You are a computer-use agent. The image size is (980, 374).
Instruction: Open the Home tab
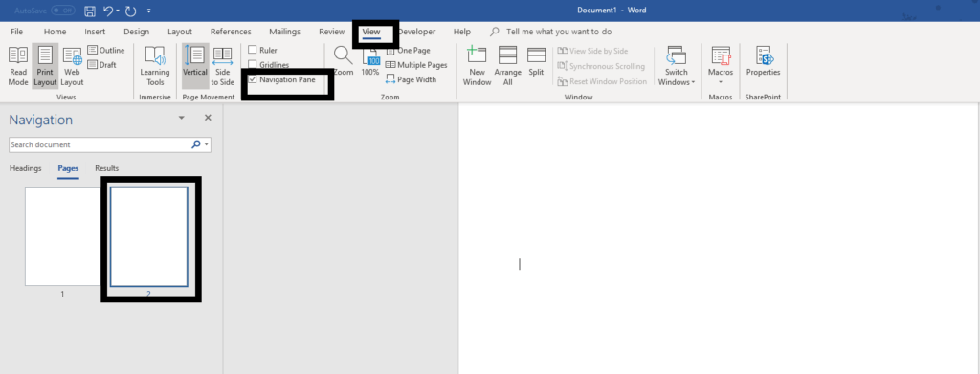(x=55, y=32)
